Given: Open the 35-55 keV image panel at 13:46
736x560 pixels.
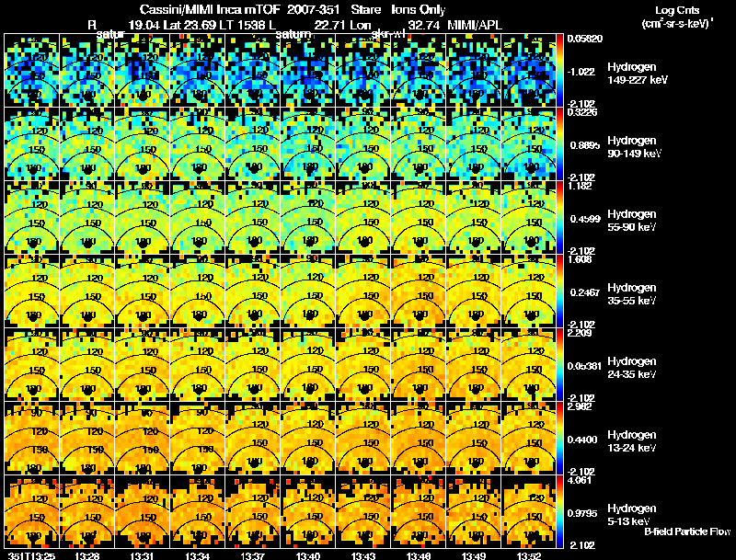Looking at the screenshot, I should [x=419, y=291].
